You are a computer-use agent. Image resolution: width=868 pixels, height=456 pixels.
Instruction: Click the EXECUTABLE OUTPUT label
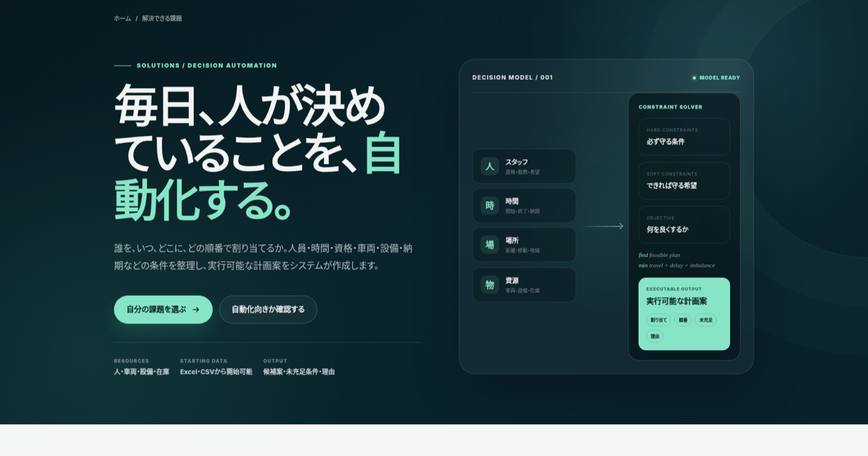click(674, 289)
